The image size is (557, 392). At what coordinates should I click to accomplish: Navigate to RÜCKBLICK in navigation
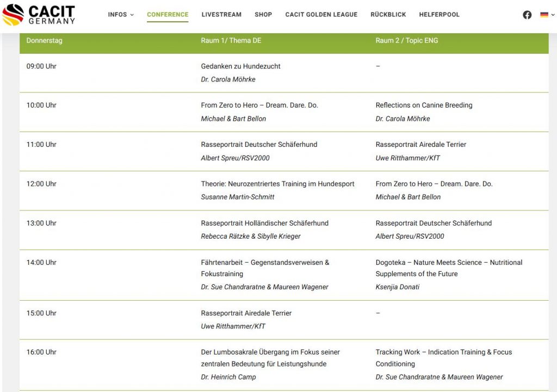(388, 15)
